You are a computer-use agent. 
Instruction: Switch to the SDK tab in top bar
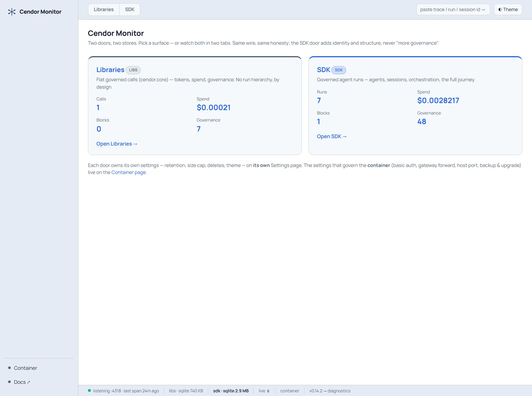coord(130,9)
